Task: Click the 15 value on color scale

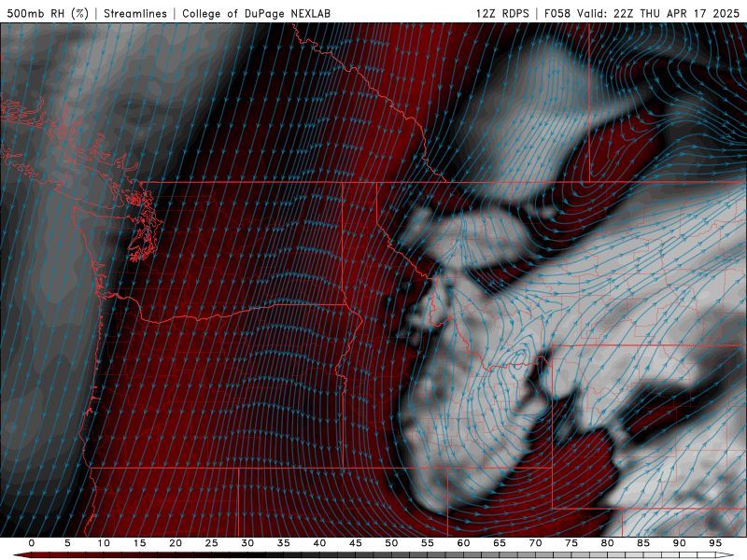Action: click(x=139, y=543)
